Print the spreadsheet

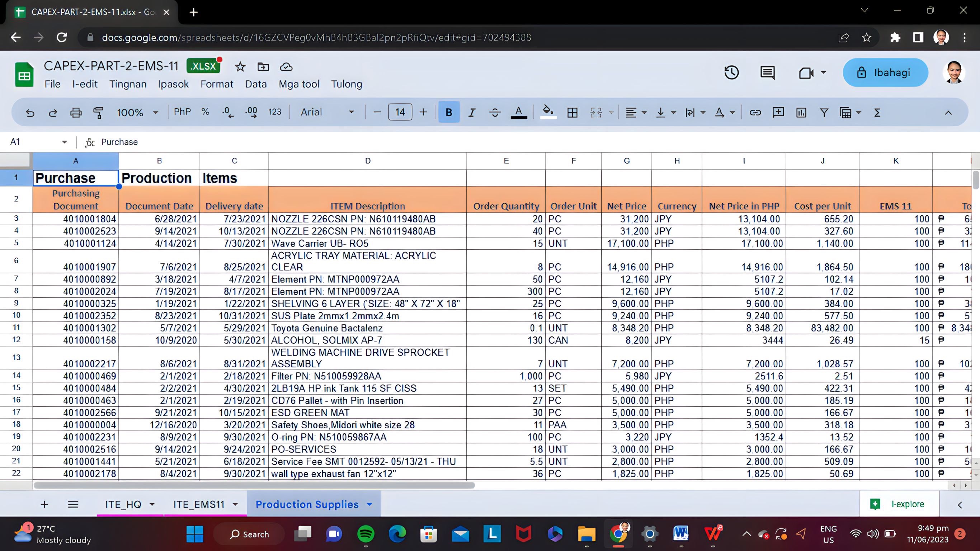tap(76, 112)
